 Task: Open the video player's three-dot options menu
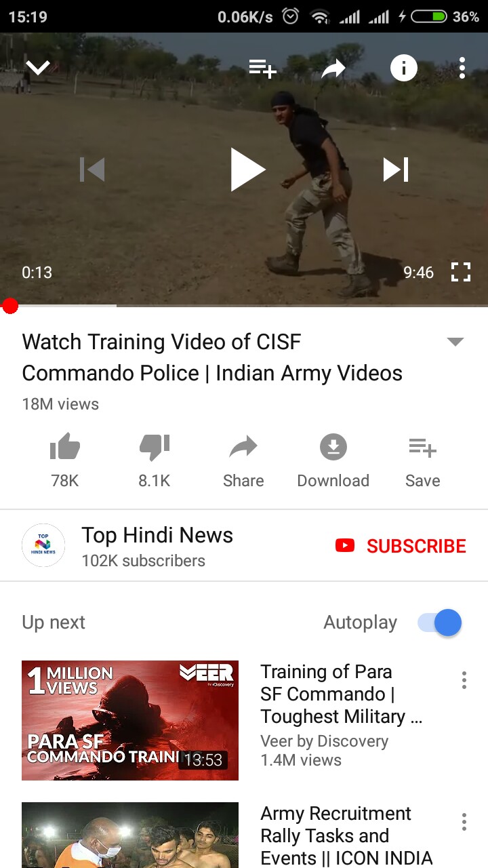pyautogui.click(x=462, y=68)
